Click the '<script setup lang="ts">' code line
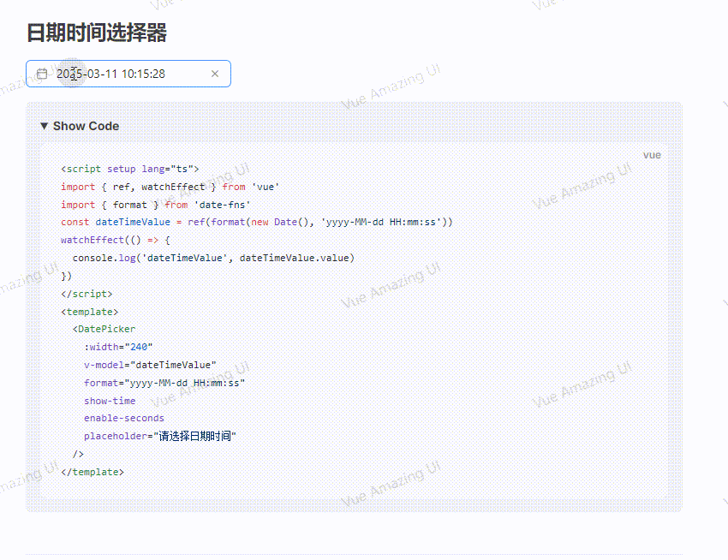 coord(130,169)
